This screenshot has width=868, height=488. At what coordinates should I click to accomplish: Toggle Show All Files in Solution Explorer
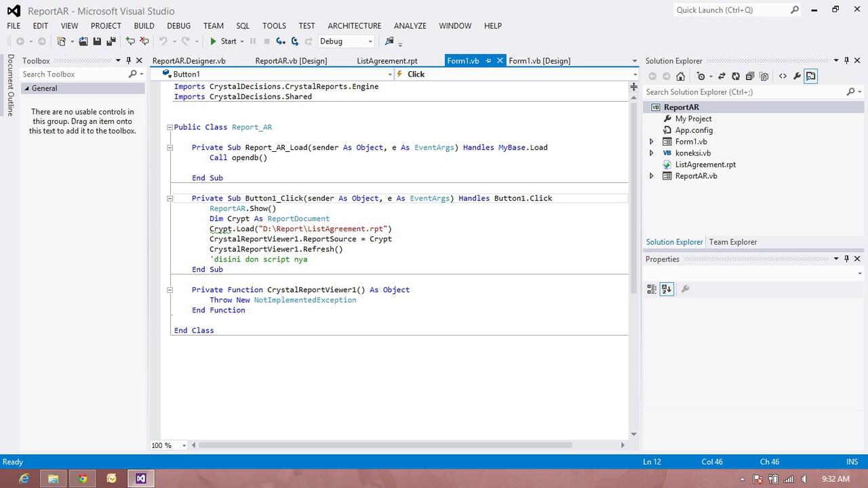click(764, 76)
